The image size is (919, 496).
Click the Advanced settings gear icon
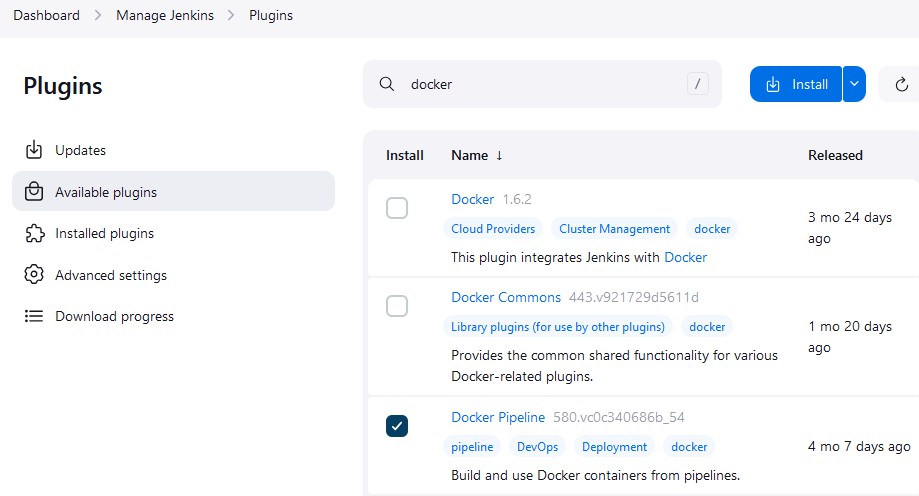(34, 274)
